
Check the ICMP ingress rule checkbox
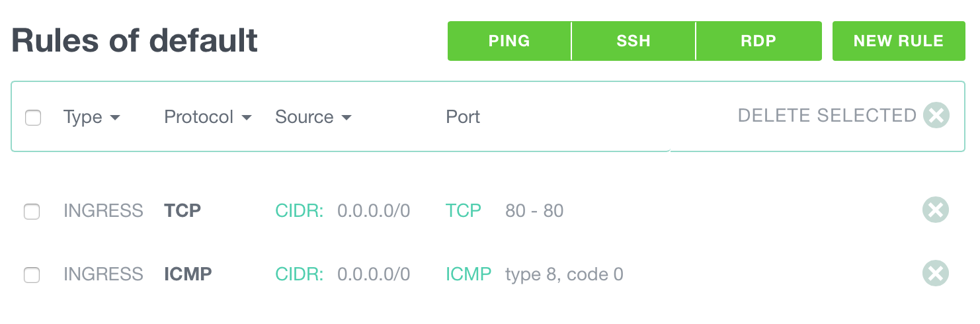(32, 275)
